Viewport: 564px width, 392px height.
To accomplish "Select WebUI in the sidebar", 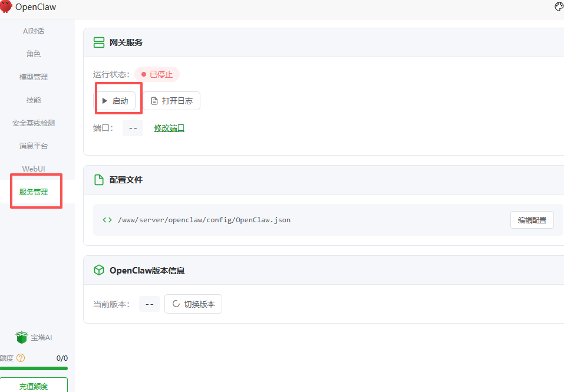I will 34,169.
